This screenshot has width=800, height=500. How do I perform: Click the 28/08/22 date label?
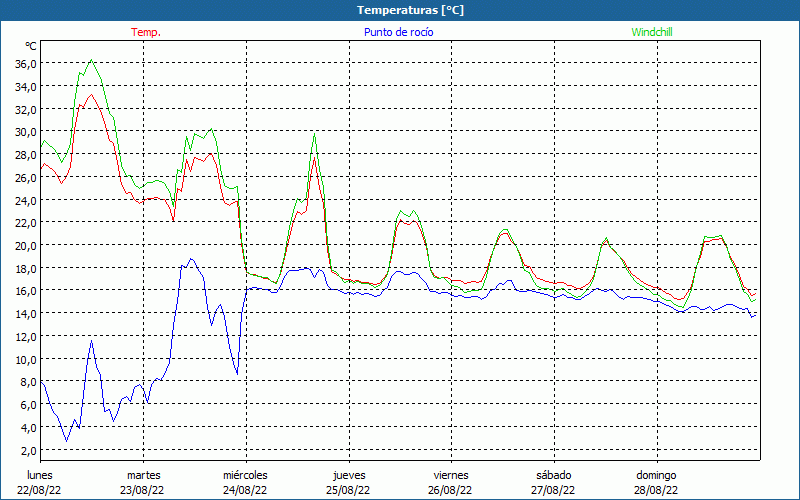(656, 490)
